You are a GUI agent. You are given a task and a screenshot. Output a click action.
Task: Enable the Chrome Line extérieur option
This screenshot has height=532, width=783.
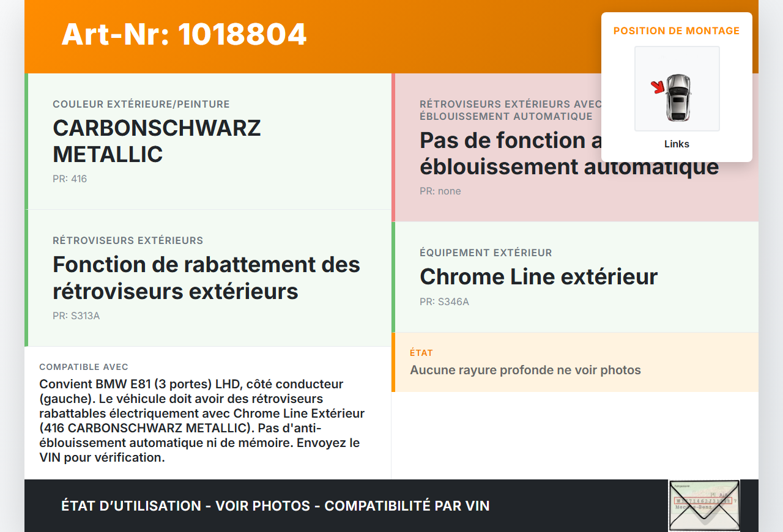coord(538,276)
